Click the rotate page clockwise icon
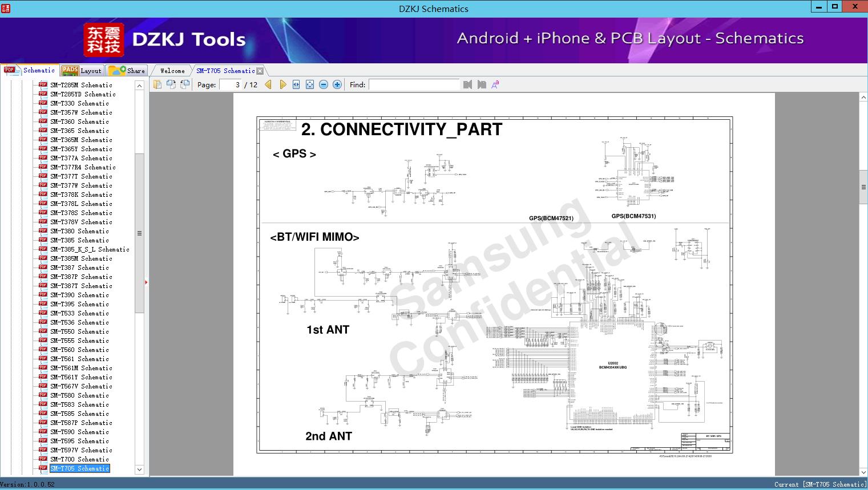Viewport: 868px width, 490px height. point(171,84)
